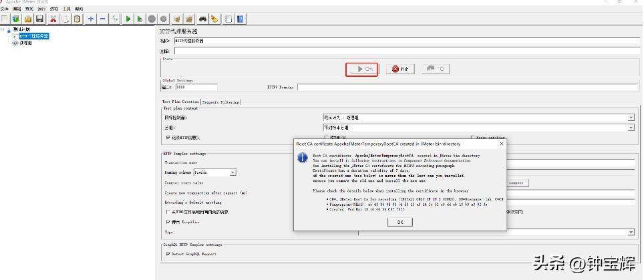Click the Clear All results icon

(189, 19)
